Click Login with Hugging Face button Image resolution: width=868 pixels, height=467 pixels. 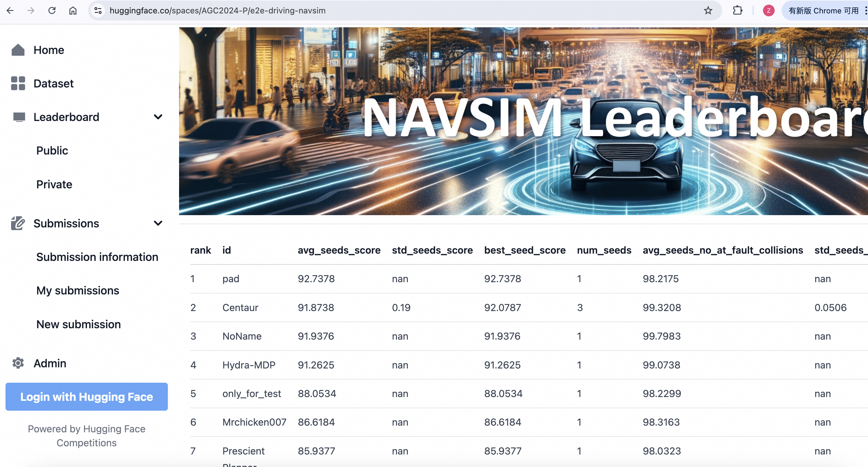pyautogui.click(x=87, y=397)
